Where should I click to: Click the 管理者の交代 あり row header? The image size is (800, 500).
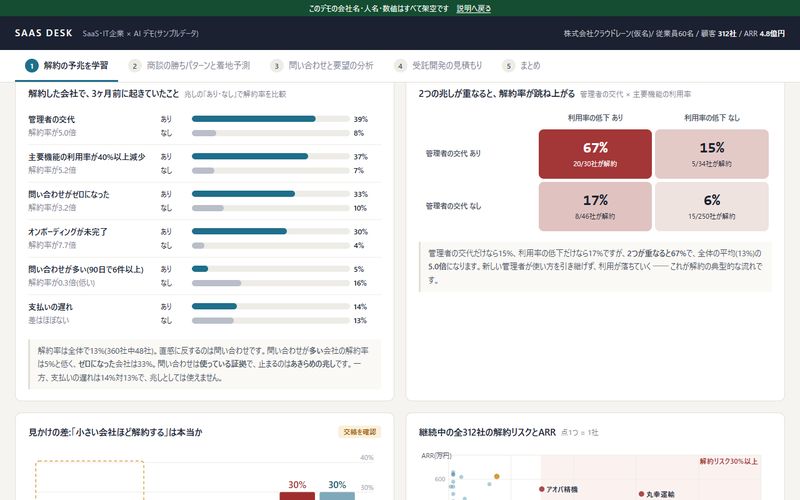(453, 154)
